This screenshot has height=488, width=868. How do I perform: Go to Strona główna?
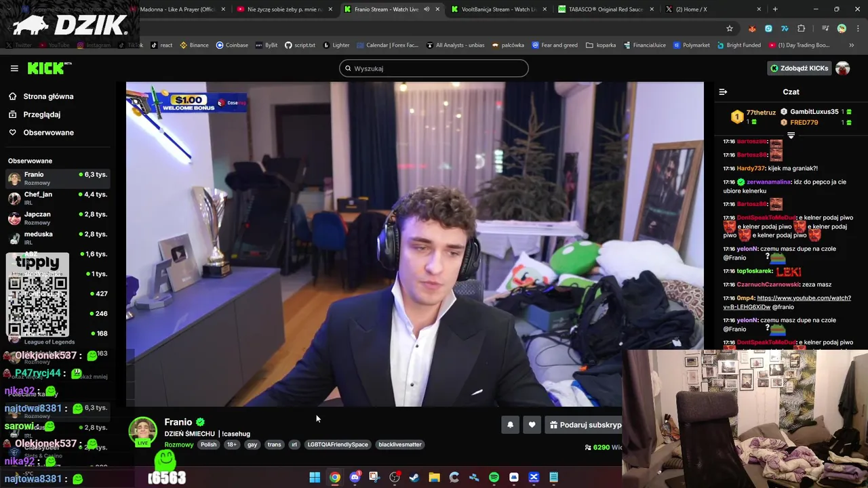coord(48,96)
